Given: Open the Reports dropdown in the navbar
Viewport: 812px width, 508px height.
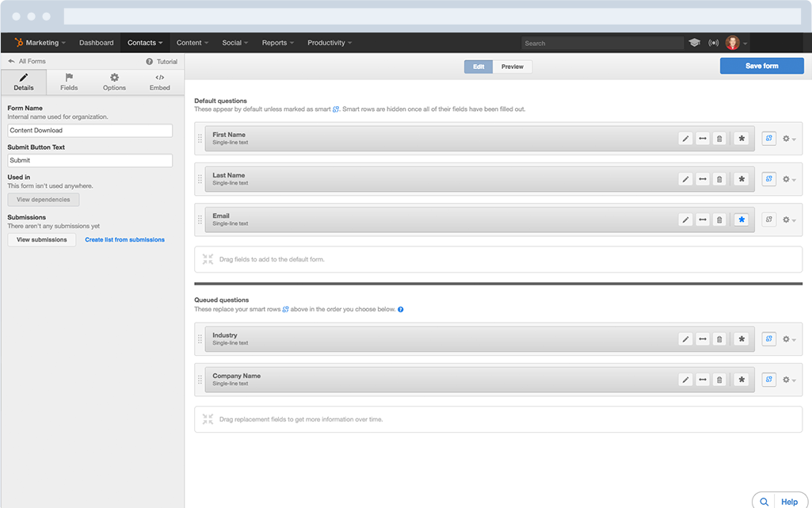Looking at the screenshot, I should pos(277,43).
